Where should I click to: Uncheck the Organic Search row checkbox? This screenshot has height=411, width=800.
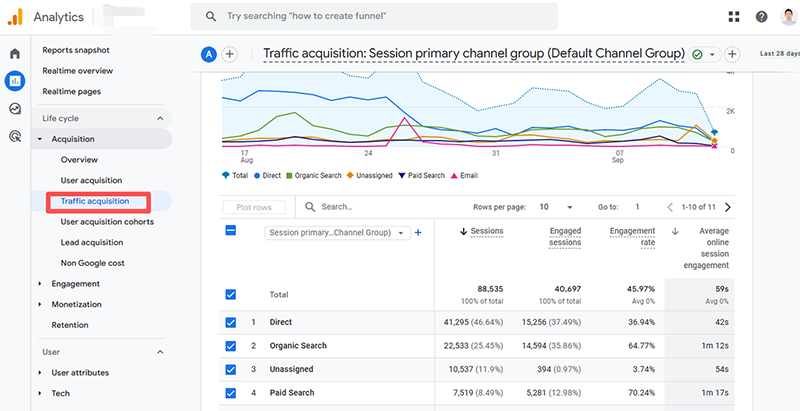(x=231, y=346)
